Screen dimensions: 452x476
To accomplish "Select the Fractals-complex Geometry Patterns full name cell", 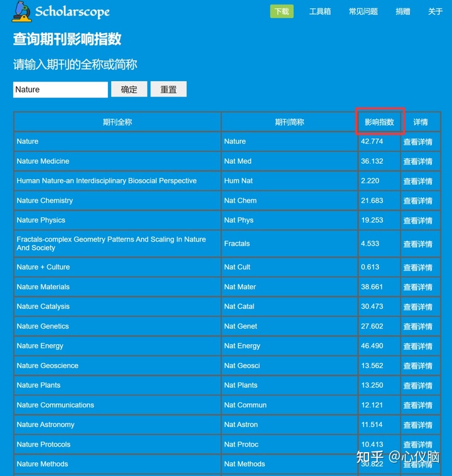I will tap(117, 244).
